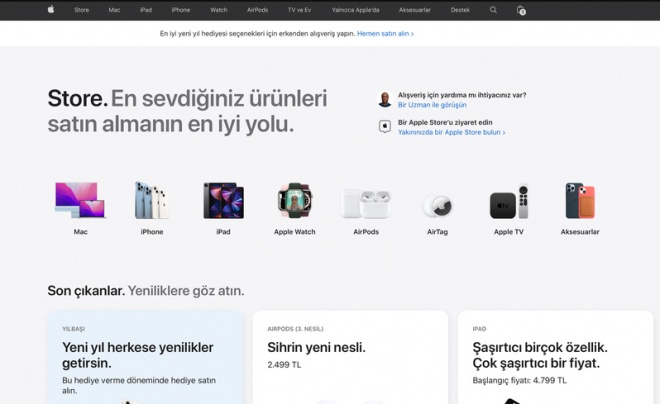Viewport: 660px width, 404px height.
Task: Open Aksesuarlar in the navigation bar
Action: pos(415,10)
